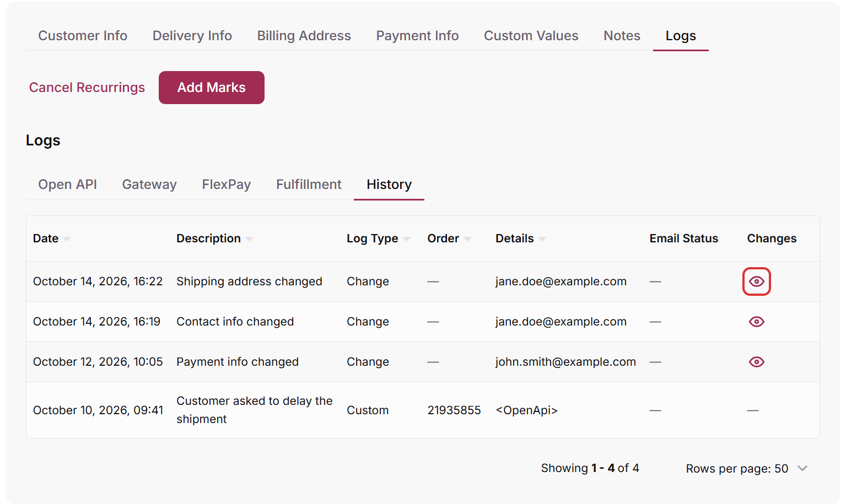
Task: Sort by Log Type column arrow
Action: point(407,239)
